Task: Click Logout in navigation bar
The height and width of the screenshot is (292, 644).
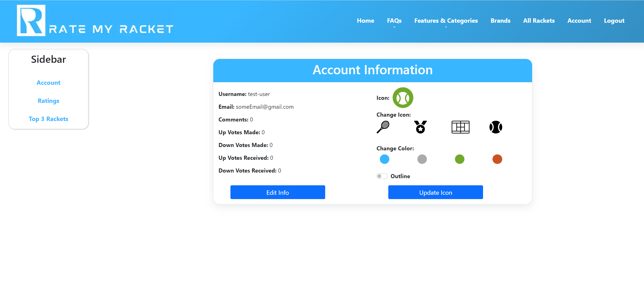Action: pos(614,21)
